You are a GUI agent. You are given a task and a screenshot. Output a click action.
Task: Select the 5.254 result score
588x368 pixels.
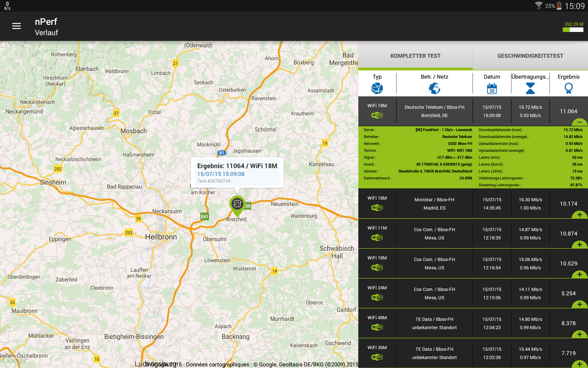568,293
